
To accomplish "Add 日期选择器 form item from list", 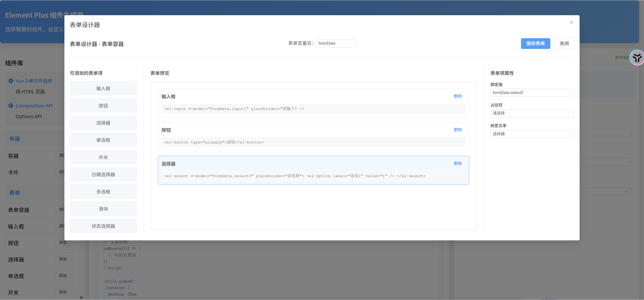I will tap(103, 175).
